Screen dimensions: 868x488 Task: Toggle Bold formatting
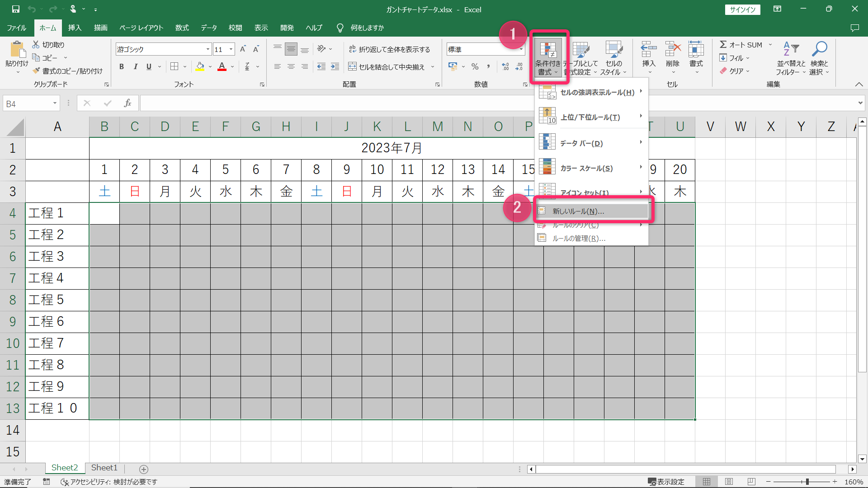pyautogui.click(x=122, y=67)
